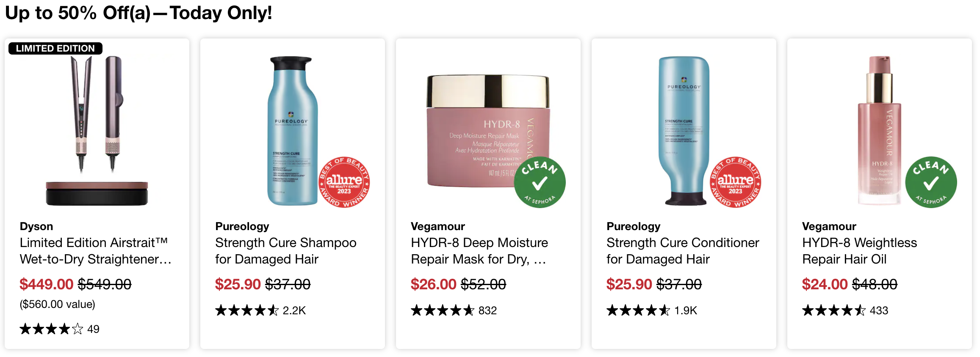The width and height of the screenshot is (980, 357).
Task: Click the star rating of HYDR-8 Hair Oil
Action: click(x=834, y=310)
